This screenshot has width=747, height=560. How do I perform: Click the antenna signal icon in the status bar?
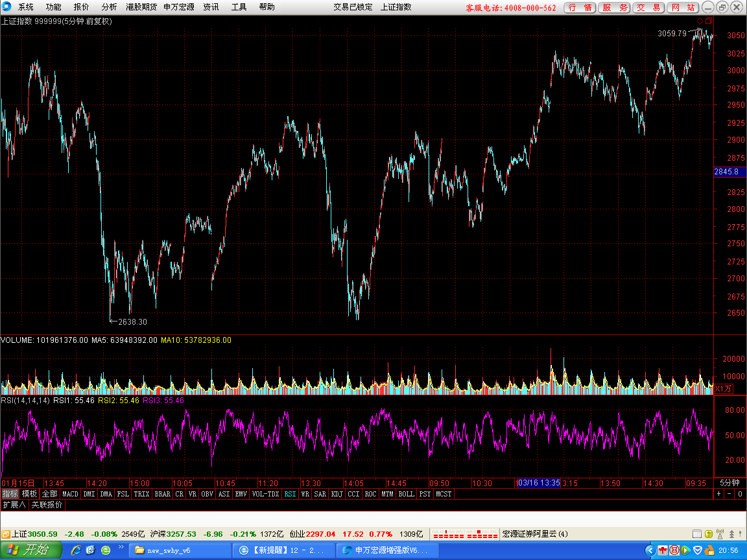720,534
